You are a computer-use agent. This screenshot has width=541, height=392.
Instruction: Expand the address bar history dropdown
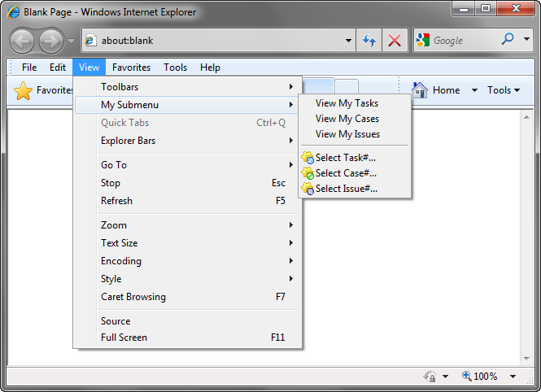click(x=348, y=41)
